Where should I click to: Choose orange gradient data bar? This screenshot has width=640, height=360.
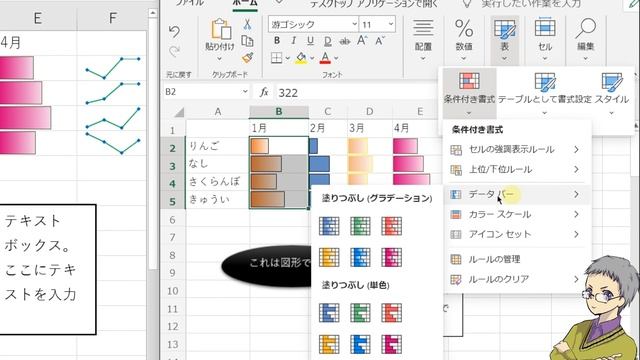tap(329, 258)
